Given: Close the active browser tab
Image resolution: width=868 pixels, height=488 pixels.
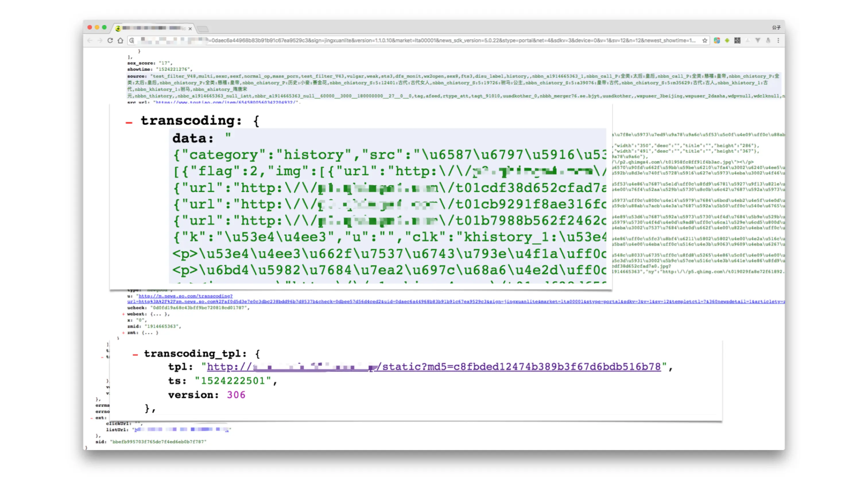Looking at the screenshot, I should (x=190, y=29).
